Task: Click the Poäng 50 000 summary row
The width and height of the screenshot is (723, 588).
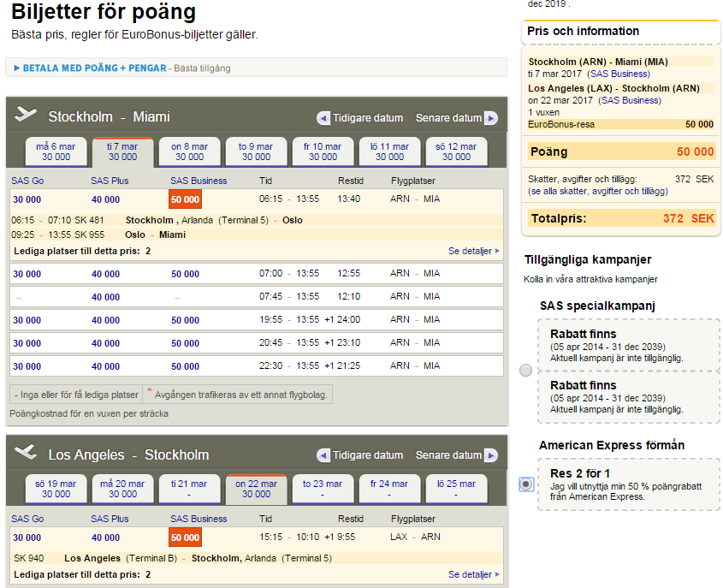Action: pyautogui.click(x=622, y=151)
